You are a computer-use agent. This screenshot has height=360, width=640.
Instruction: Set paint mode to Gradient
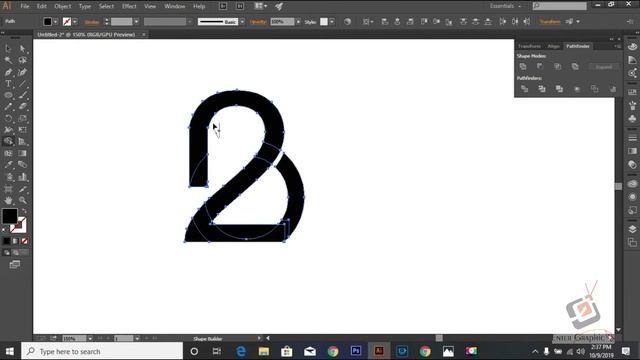point(16,241)
